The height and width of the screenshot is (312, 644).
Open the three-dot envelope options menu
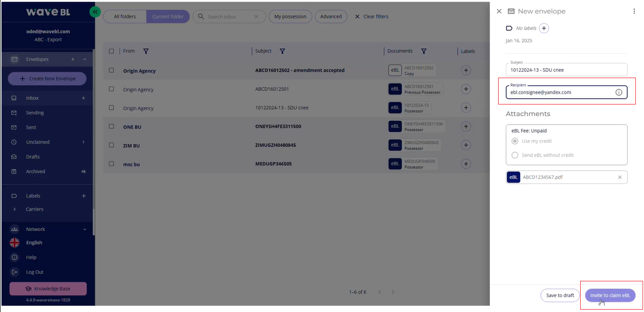tap(634, 12)
